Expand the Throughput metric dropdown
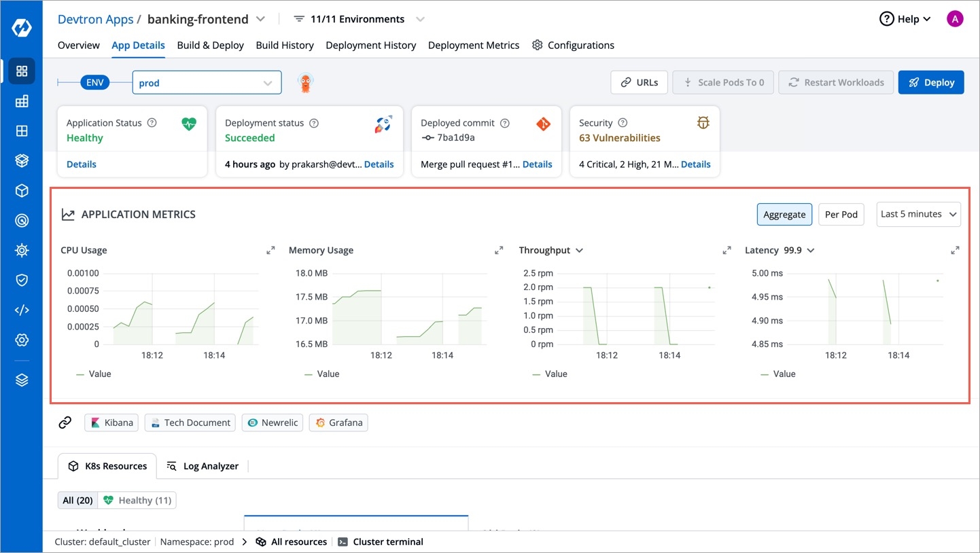Image resolution: width=980 pixels, height=553 pixels. pyautogui.click(x=579, y=251)
